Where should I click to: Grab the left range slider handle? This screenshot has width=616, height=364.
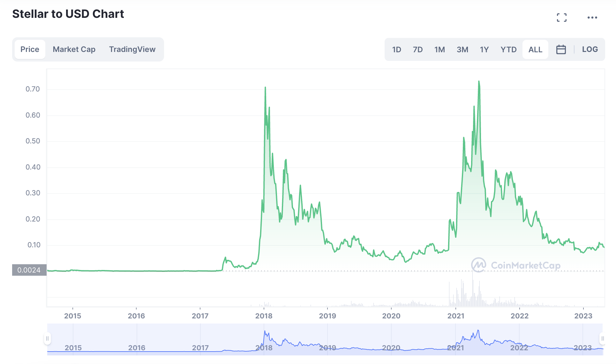point(47,339)
